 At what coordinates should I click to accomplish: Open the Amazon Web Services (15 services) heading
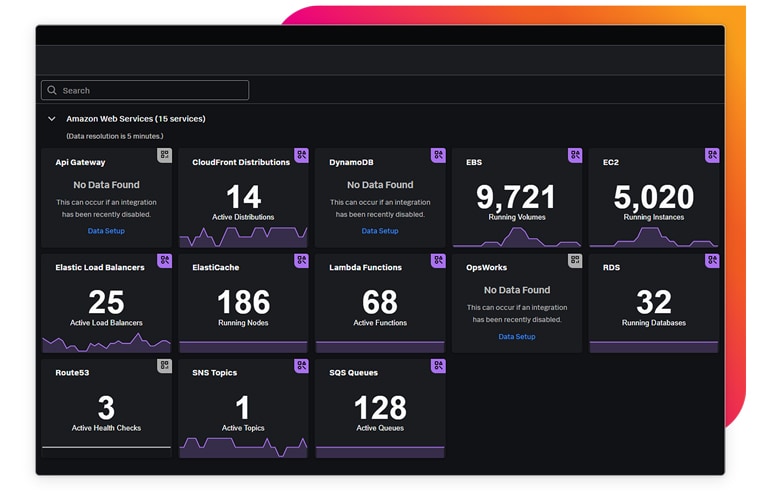(x=136, y=119)
